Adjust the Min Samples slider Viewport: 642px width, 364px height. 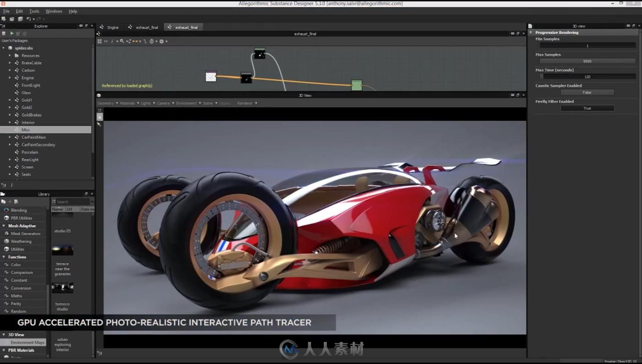pos(588,45)
